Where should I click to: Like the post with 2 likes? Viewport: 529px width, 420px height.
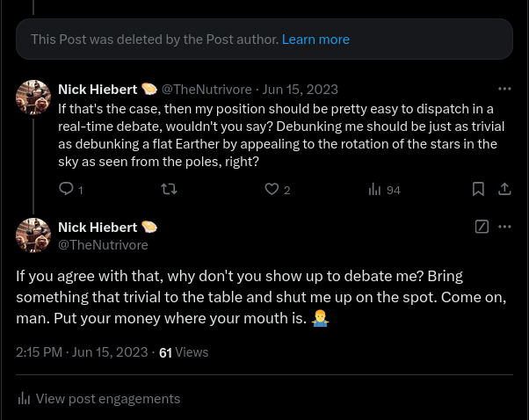(272, 189)
